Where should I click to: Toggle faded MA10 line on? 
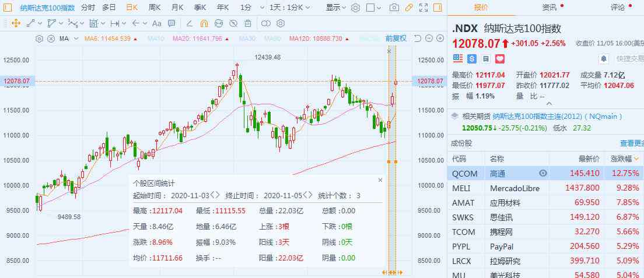(x=156, y=38)
